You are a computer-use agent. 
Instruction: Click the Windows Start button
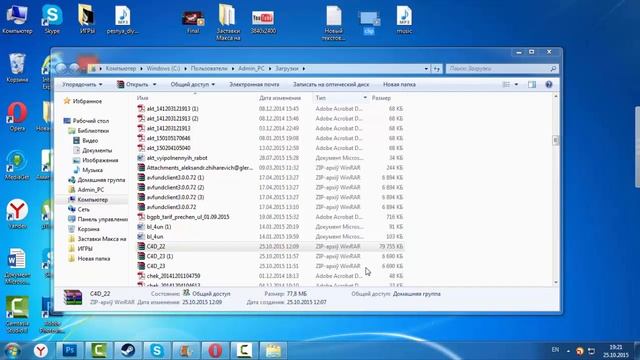[12, 351]
